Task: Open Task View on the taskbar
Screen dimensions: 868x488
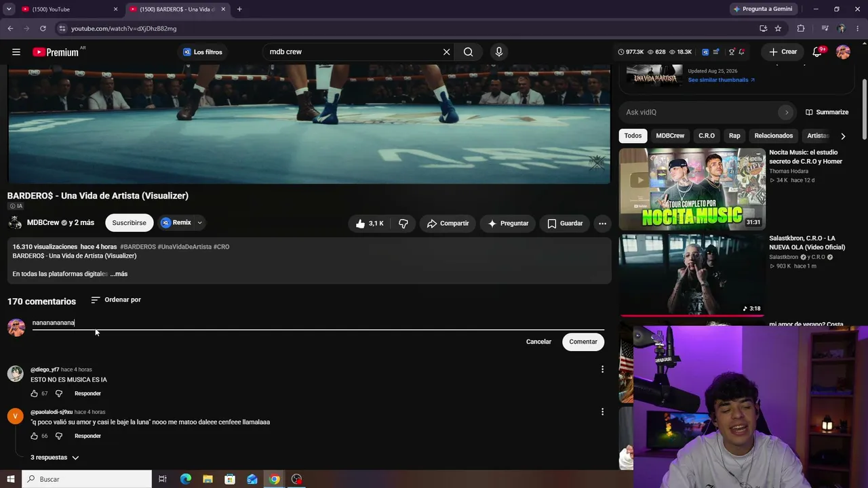Action: 163,479
